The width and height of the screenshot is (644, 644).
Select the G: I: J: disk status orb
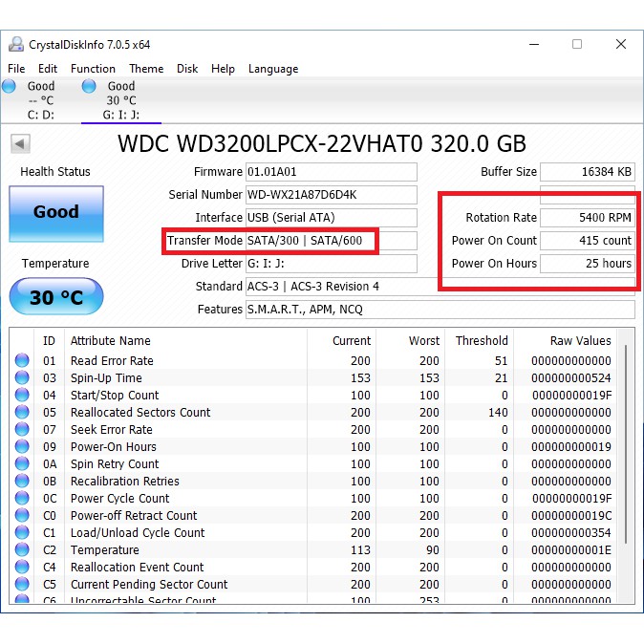[90, 87]
